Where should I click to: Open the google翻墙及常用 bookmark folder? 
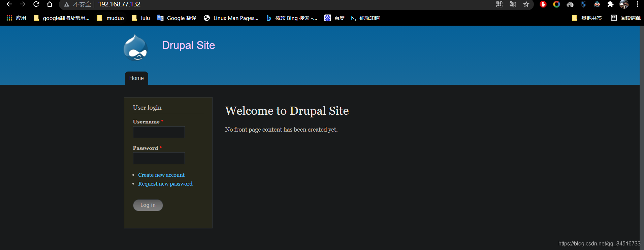pos(62,18)
